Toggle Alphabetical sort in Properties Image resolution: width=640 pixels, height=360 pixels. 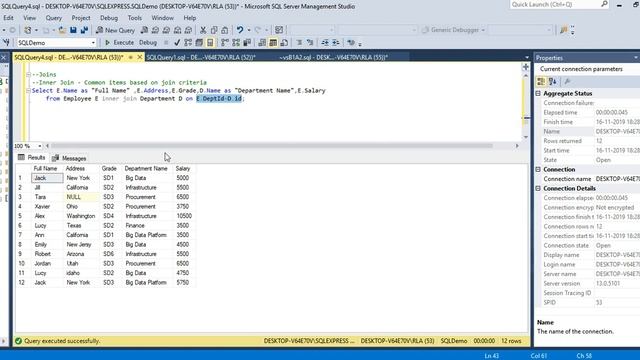click(x=553, y=81)
